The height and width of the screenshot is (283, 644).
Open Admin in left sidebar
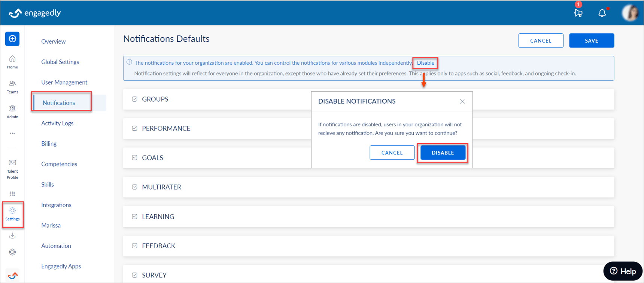tap(12, 112)
